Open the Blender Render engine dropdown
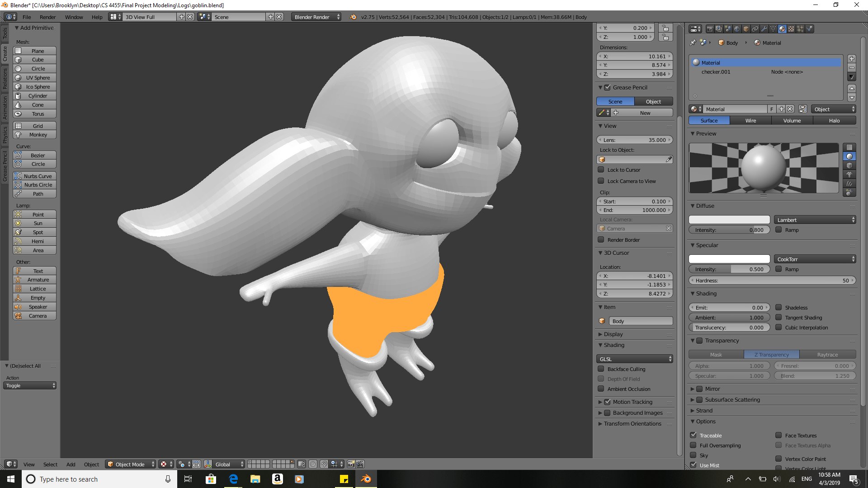Screen dimensions: 868x488 click(x=316, y=17)
